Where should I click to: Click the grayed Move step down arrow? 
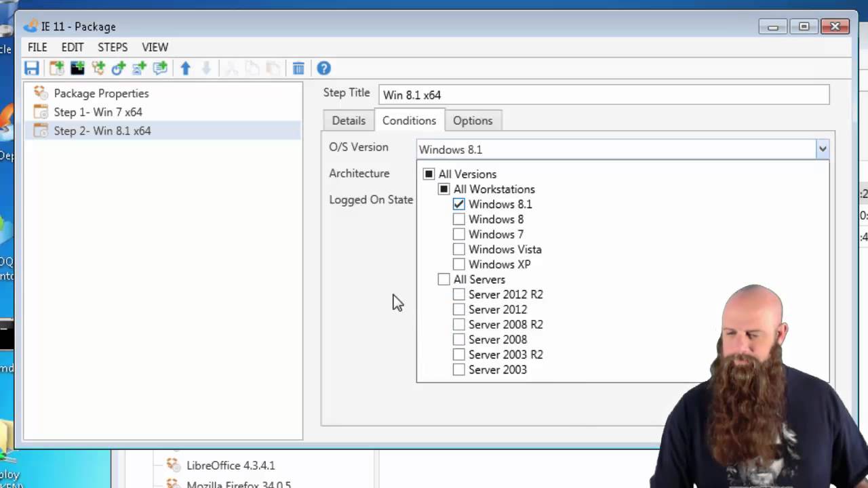click(207, 68)
